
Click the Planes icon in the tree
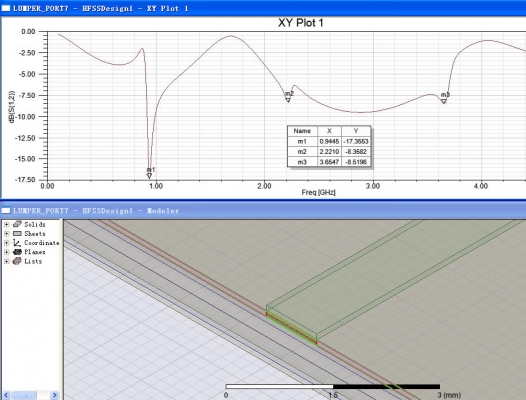pos(17,252)
